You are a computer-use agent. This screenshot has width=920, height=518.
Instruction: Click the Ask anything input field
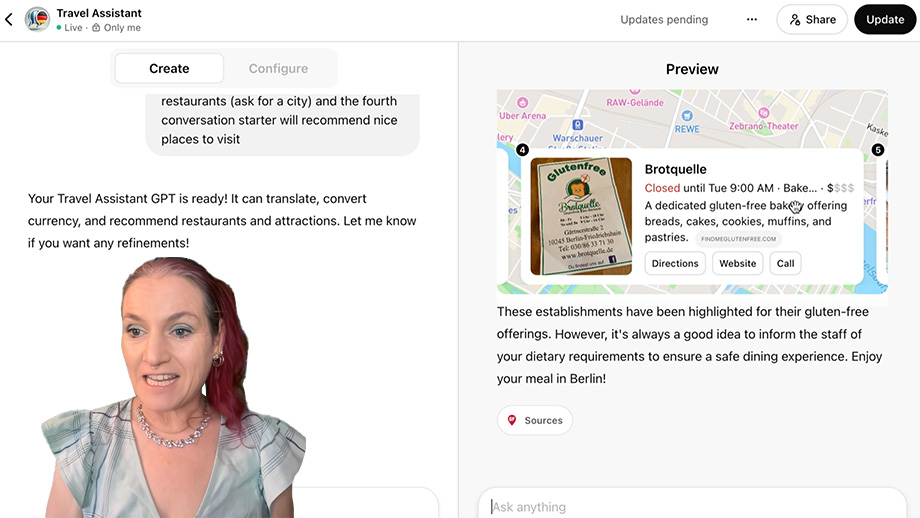[x=690, y=506]
